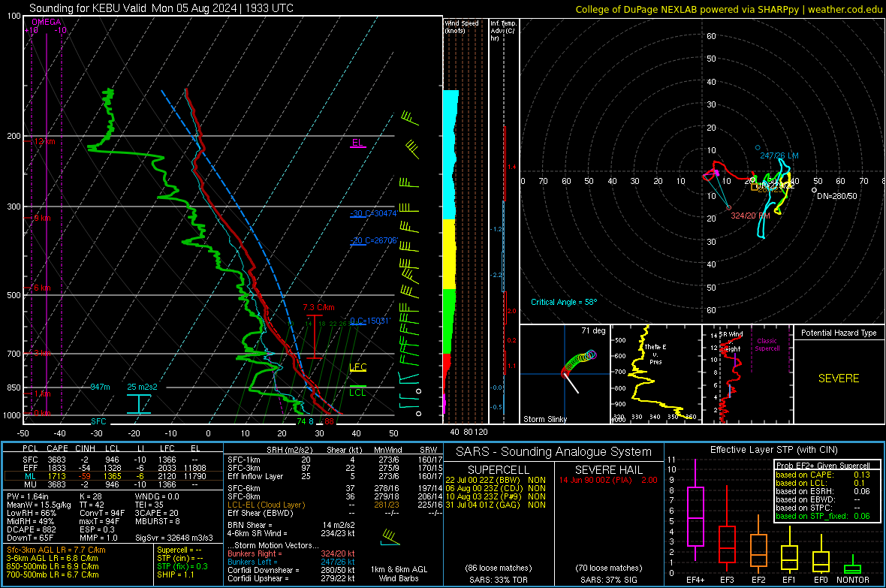Click the SARS: 33% TOR result

pos(499,580)
